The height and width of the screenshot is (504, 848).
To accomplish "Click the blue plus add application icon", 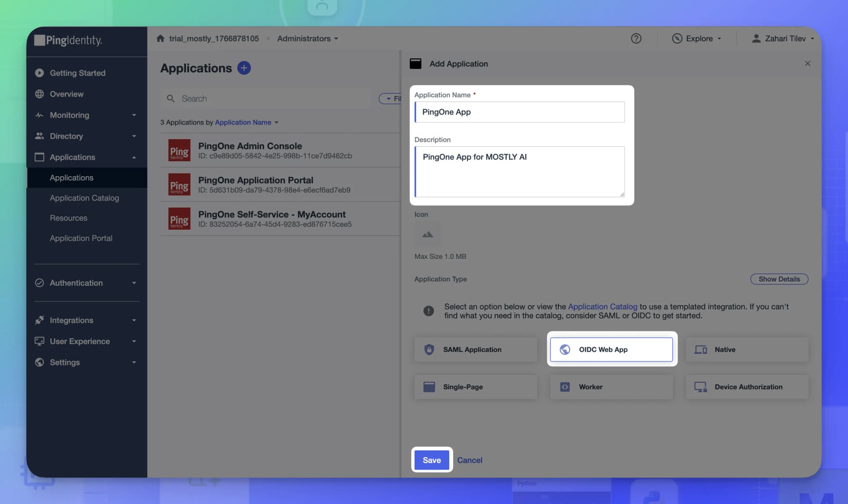I will [244, 68].
